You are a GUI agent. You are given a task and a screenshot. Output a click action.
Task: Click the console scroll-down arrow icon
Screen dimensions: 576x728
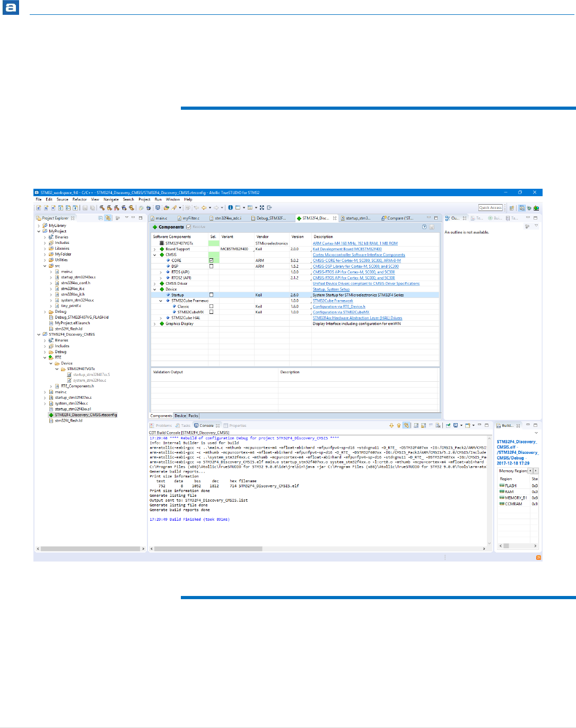coord(391,425)
